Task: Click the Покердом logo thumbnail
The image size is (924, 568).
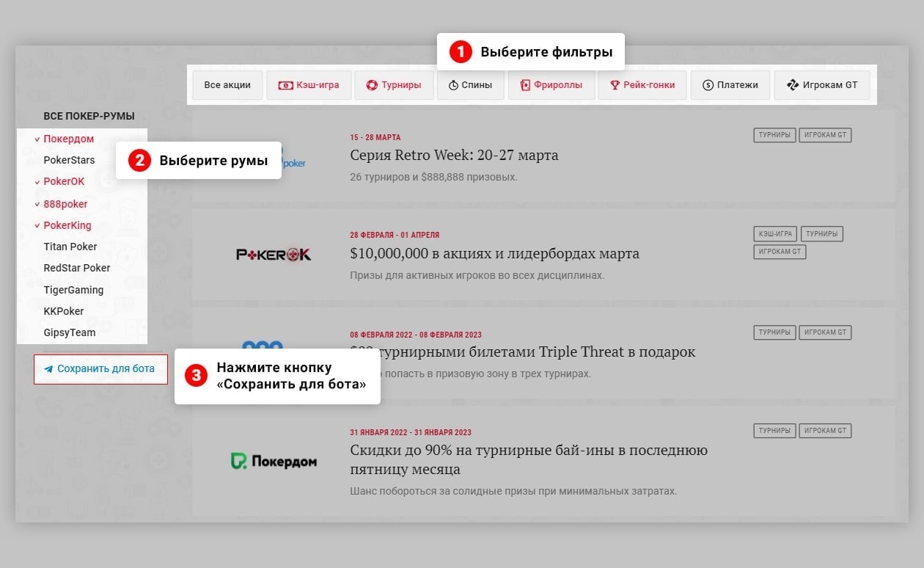Action: pos(274,462)
